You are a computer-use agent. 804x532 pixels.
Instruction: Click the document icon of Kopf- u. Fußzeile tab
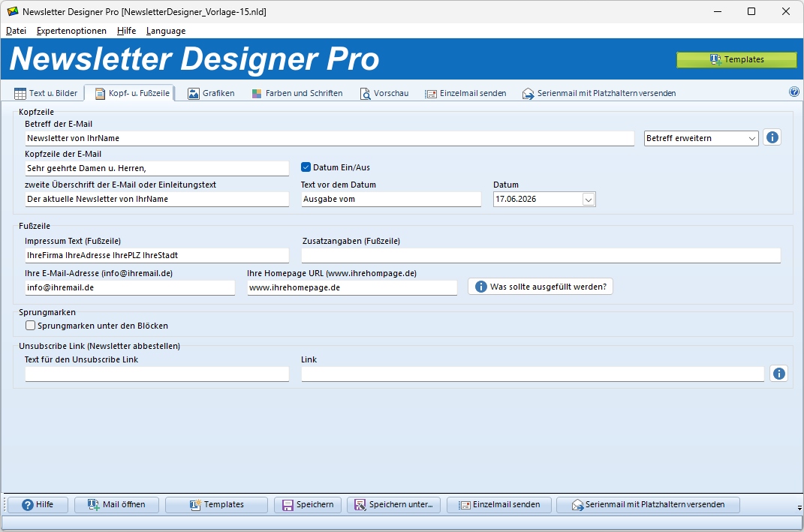click(x=100, y=93)
